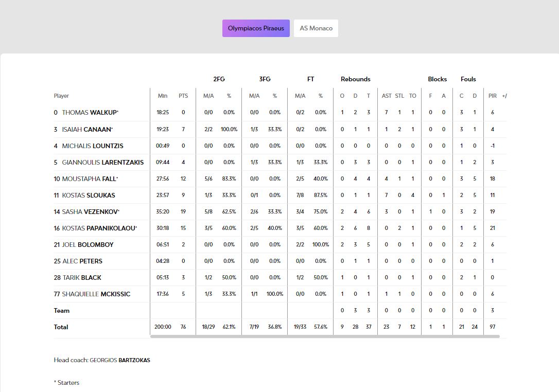Select the Olympiacos Piraeus tab
Viewport: 559px width, 392px height.
[256, 28]
